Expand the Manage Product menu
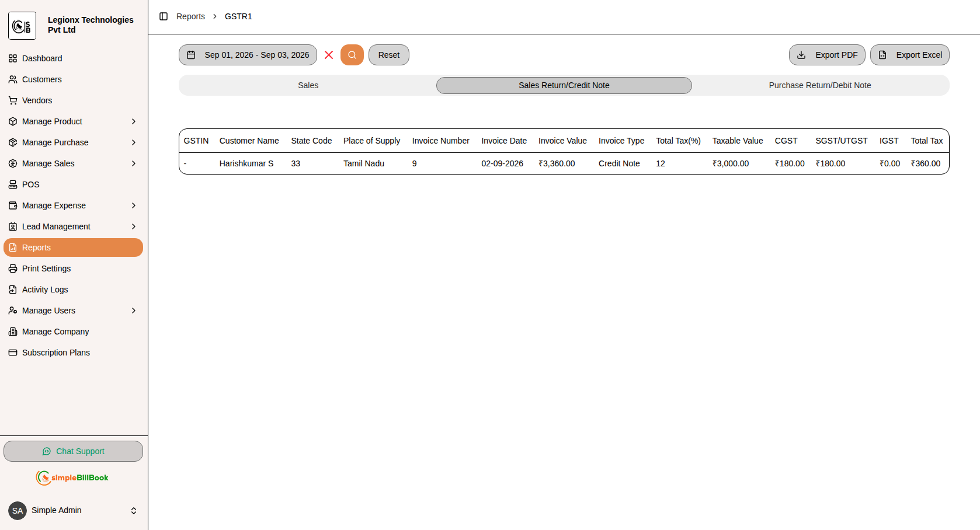 click(73, 121)
